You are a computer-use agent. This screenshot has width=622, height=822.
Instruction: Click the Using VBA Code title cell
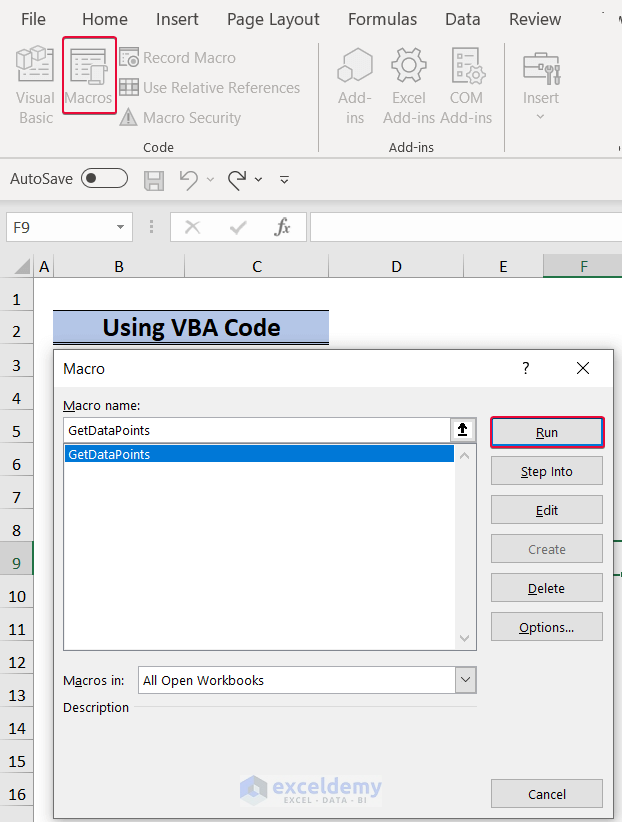point(191,328)
